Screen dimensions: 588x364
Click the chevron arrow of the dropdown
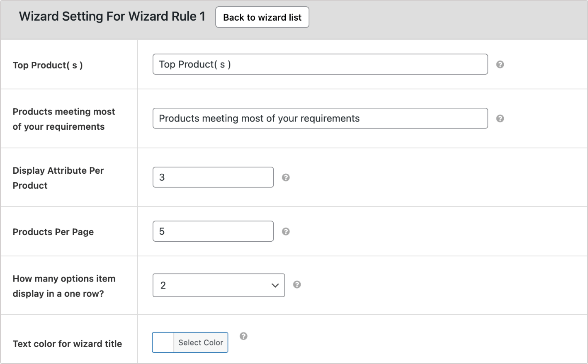(275, 285)
